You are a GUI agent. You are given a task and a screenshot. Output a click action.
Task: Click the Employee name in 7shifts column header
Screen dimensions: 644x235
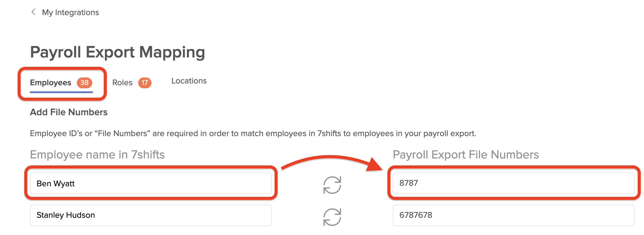(97, 155)
